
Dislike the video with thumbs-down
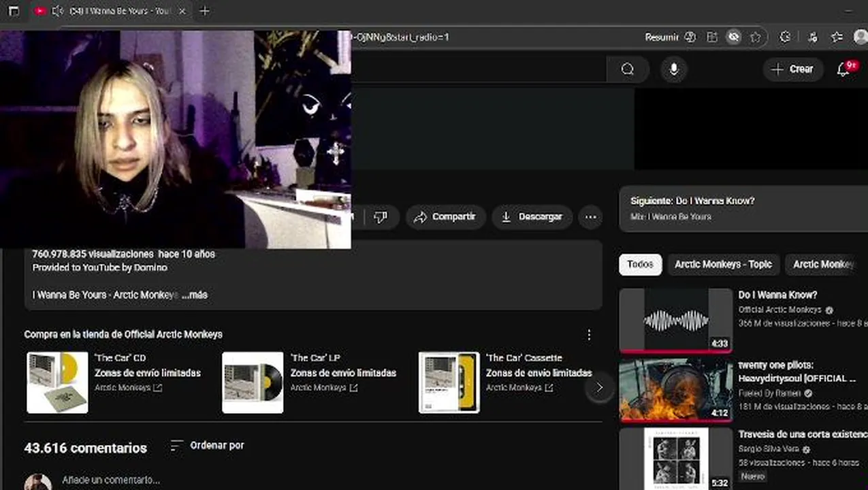(381, 217)
